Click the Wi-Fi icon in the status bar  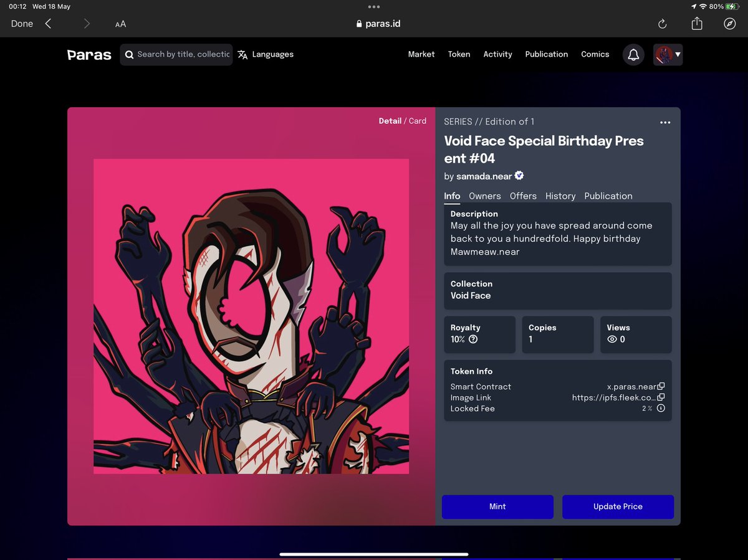[x=703, y=7]
